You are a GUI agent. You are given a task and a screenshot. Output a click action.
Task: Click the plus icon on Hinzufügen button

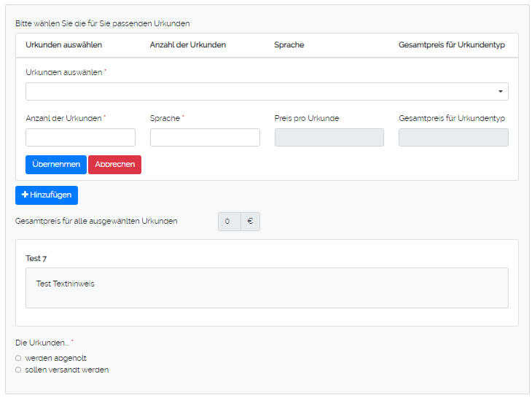click(x=26, y=195)
